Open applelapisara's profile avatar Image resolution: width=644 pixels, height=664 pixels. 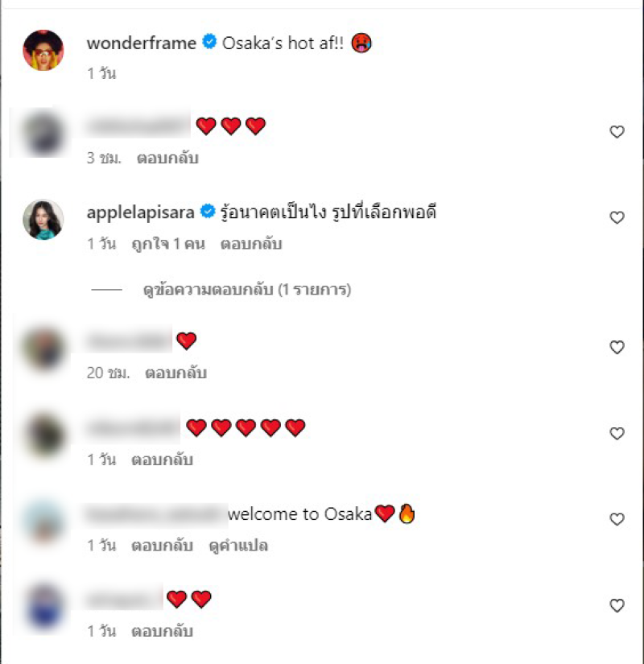[x=43, y=220]
